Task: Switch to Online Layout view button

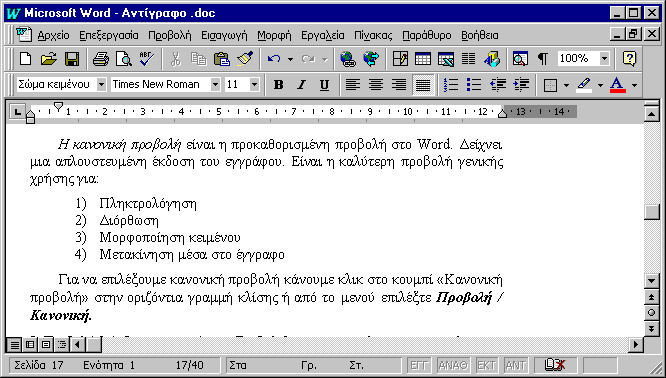Action: [x=30, y=344]
